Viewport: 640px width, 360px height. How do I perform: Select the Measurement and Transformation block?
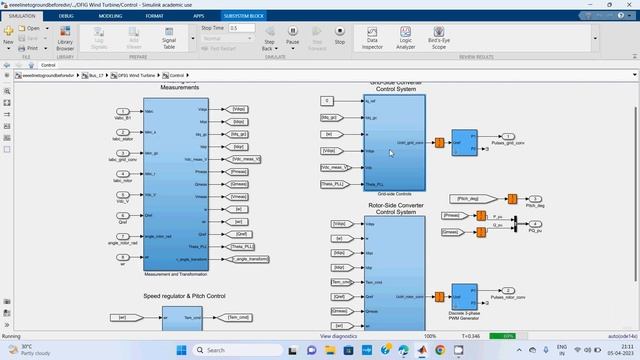[176, 184]
